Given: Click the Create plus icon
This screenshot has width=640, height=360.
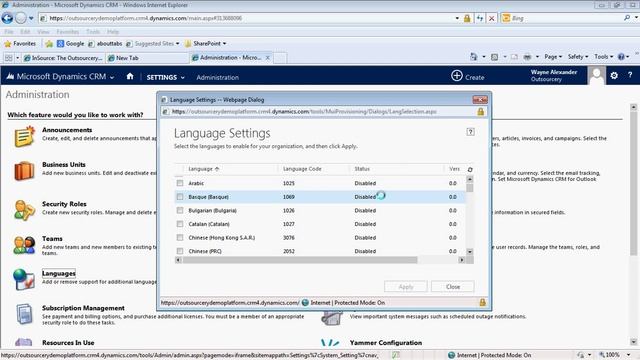Looking at the screenshot, I should point(456,76).
